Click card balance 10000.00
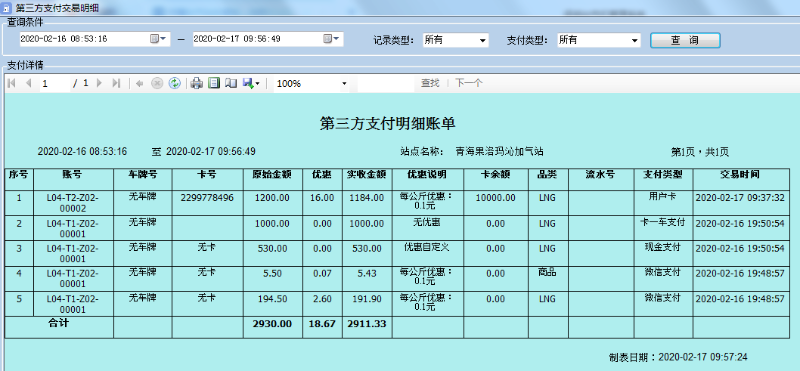 (495, 197)
